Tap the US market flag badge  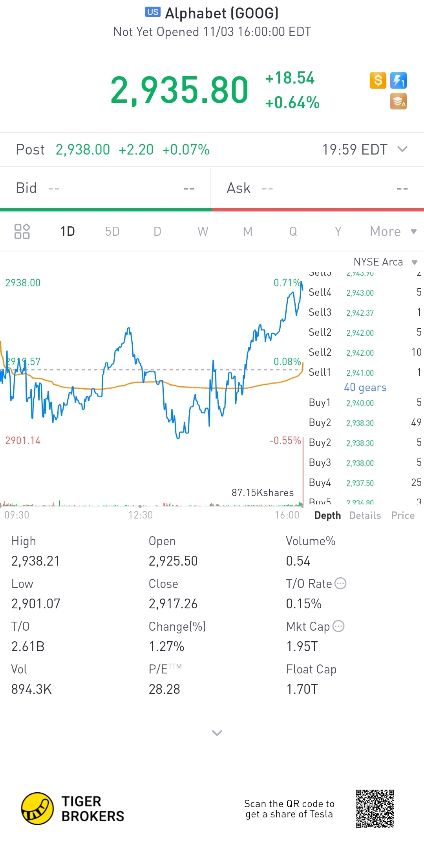pyautogui.click(x=153, y=12)
